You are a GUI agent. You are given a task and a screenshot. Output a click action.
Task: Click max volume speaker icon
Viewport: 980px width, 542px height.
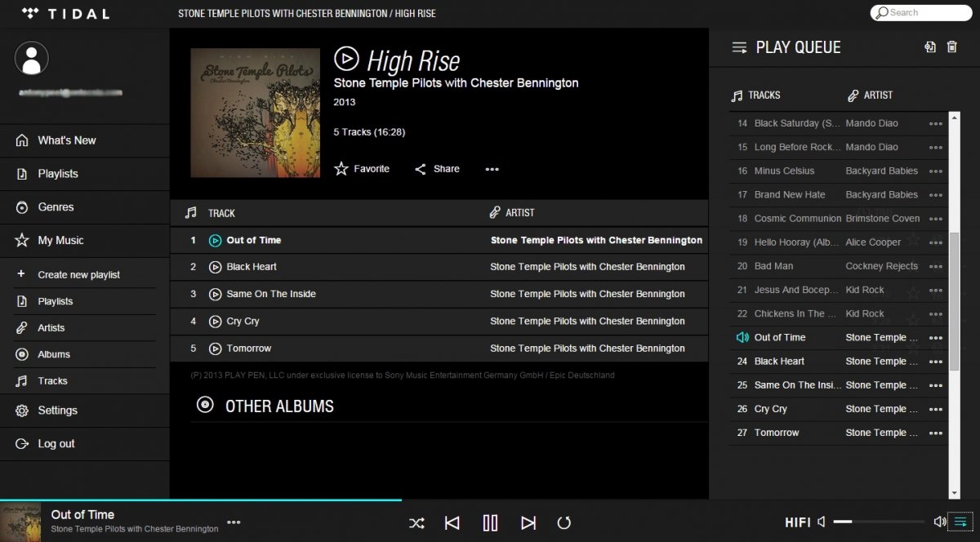tap(940, 522)
